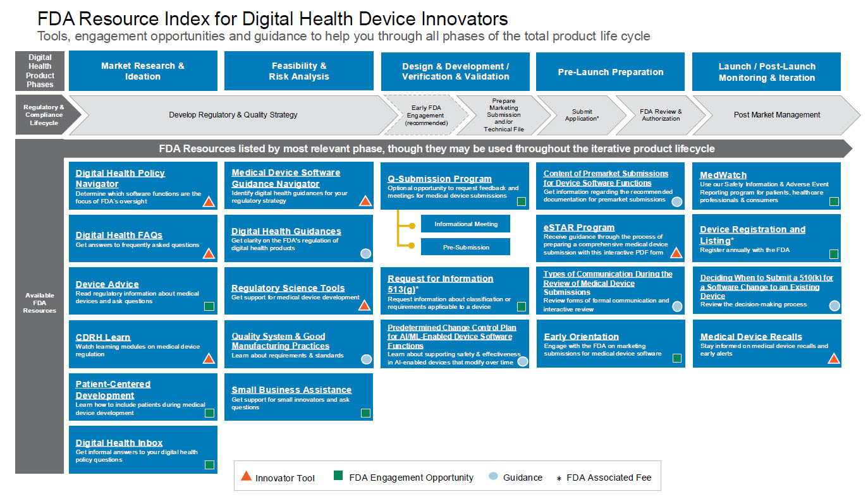Click the green square on Patient-Centered Development card
The image size is (868, 499).
tap(209, 413)
